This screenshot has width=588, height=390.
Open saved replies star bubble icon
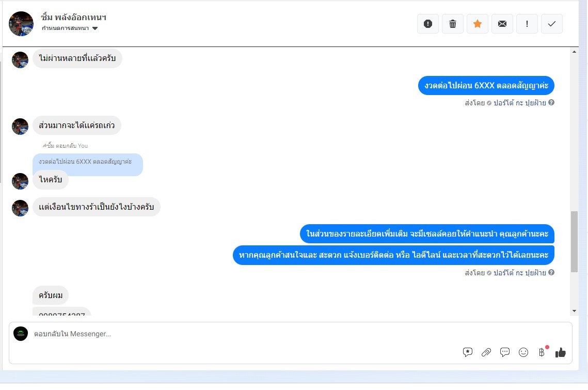tap(468, 352)
